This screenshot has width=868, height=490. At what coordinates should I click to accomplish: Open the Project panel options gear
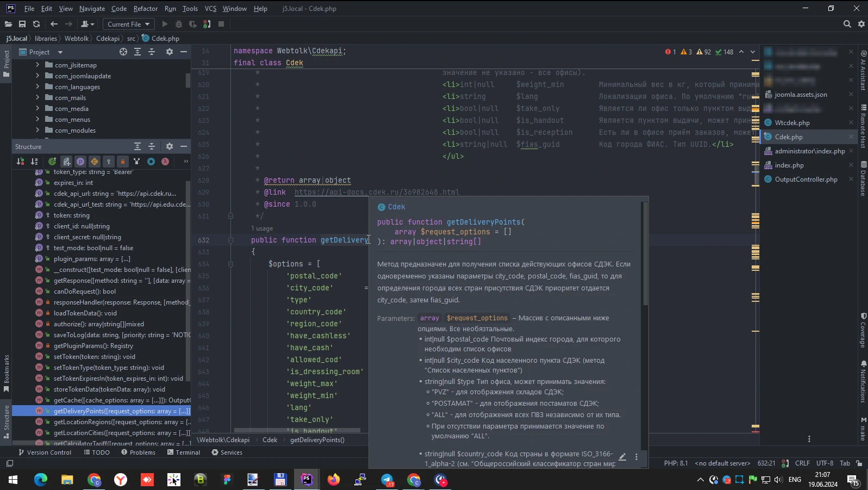[170, 52]
